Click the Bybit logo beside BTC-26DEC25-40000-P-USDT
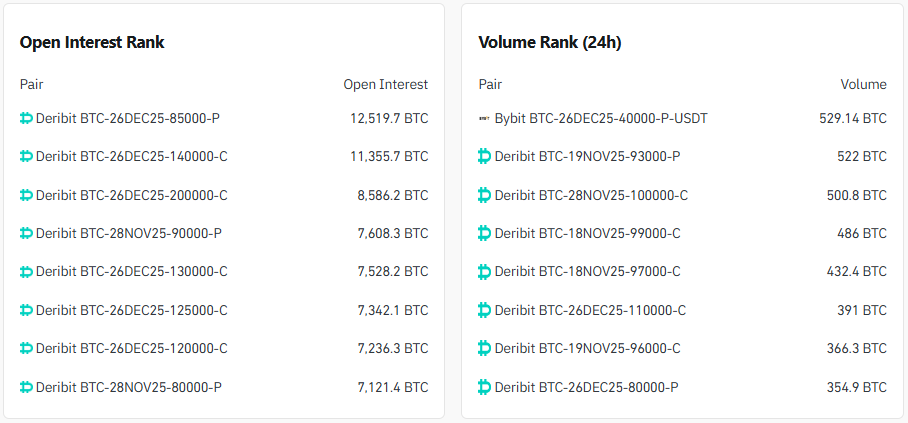 pos(485,118)
